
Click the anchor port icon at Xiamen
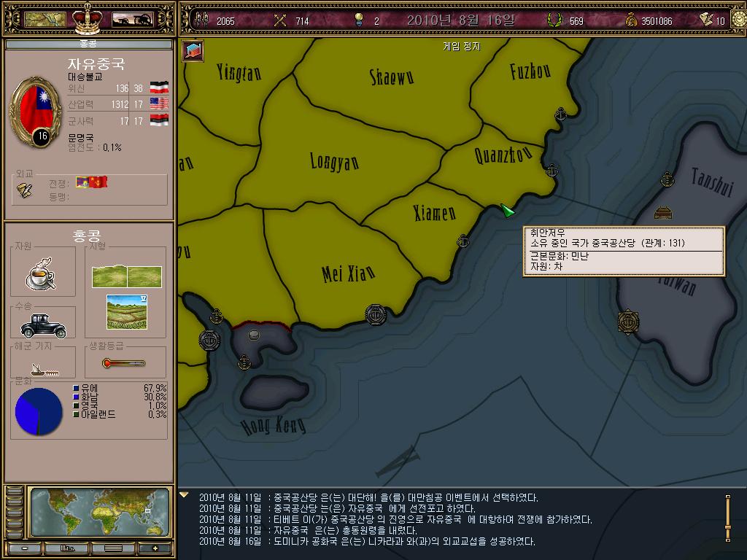coord(462,241)
